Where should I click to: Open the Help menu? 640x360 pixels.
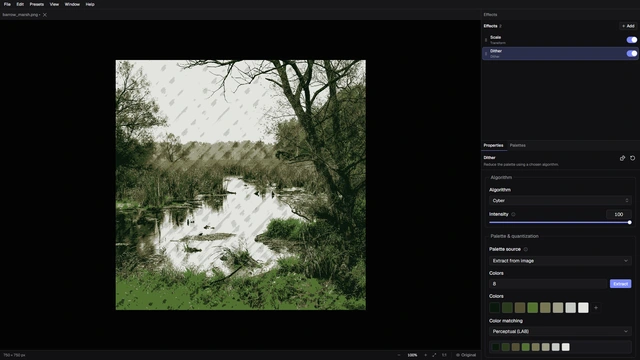pyautogui.click(x=90, y=4)
